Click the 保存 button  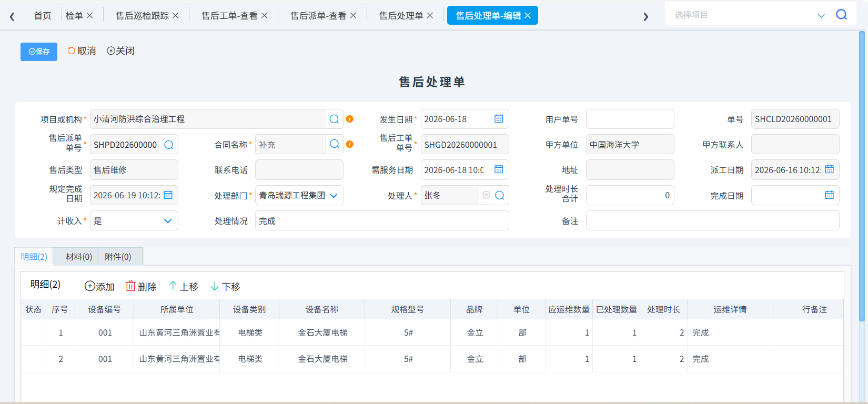point(39,52)
